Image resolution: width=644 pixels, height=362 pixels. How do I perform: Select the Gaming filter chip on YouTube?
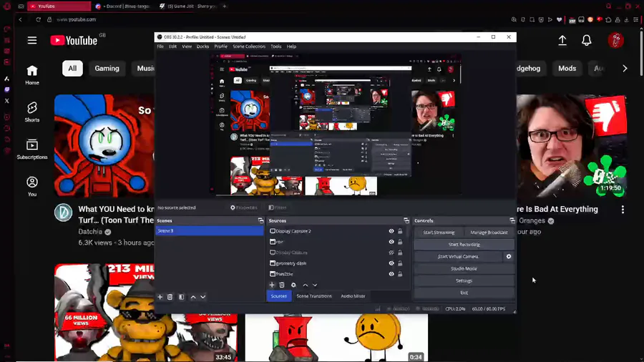107,69
